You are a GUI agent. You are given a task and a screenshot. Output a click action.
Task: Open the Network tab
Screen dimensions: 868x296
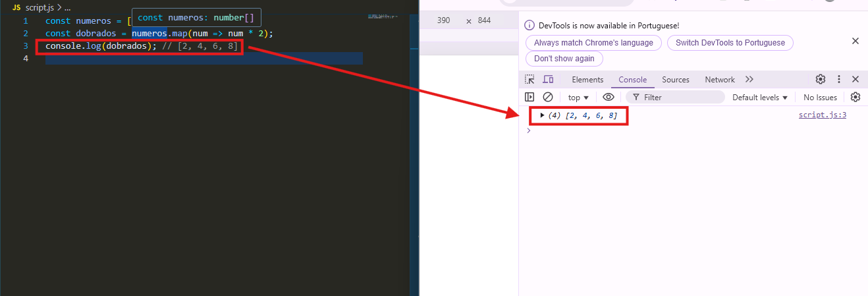tap(720, 79)
